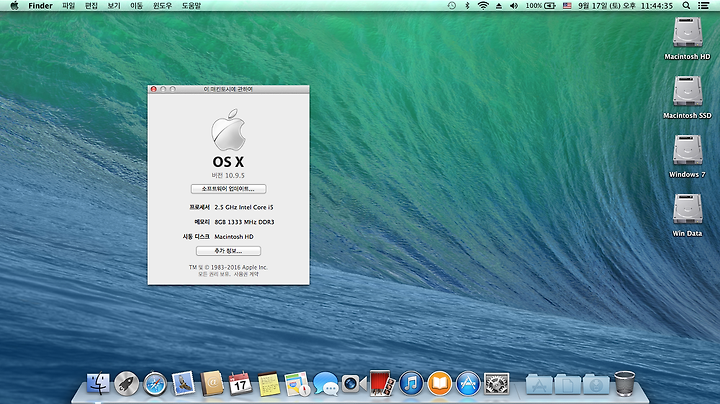720x404 pixels.
Task: Close the About This Mac window
Action: 153,89
